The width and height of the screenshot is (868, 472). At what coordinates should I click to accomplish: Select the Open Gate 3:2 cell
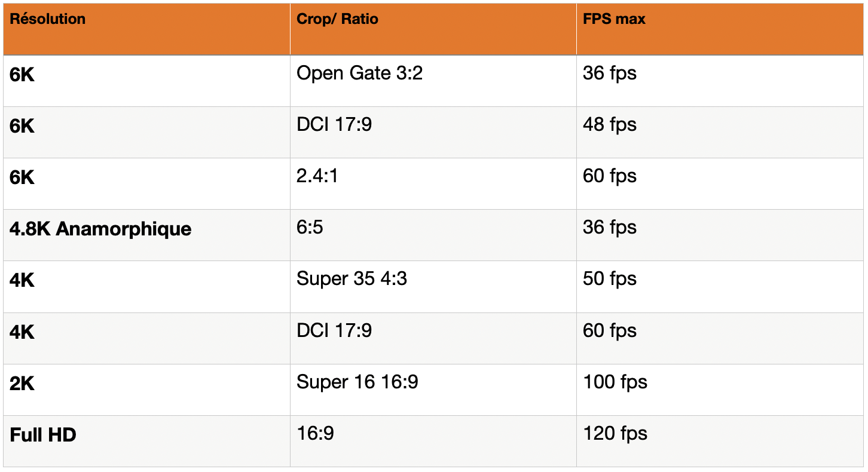click(x=359, y=73)
